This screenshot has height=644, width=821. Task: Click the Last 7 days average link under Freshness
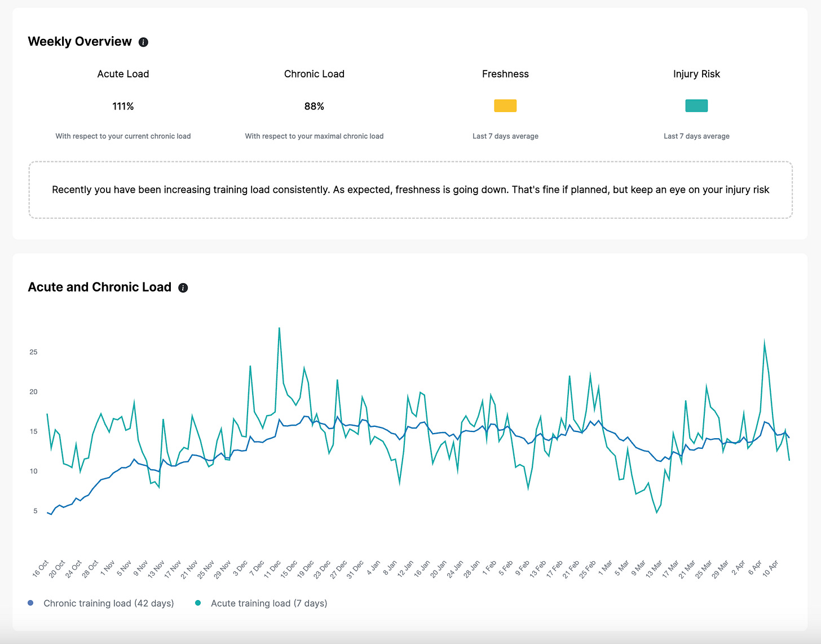tap(505, 136)
